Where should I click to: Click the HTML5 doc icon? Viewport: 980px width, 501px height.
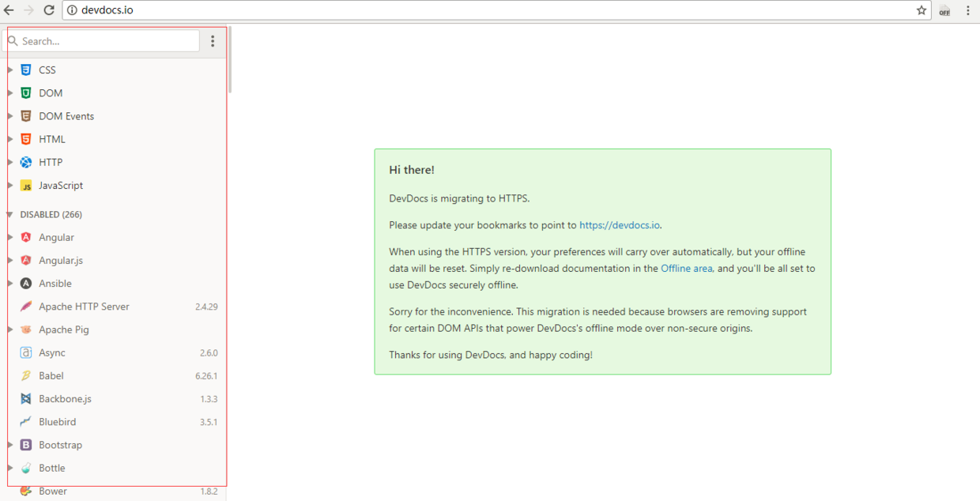point(26,139)
